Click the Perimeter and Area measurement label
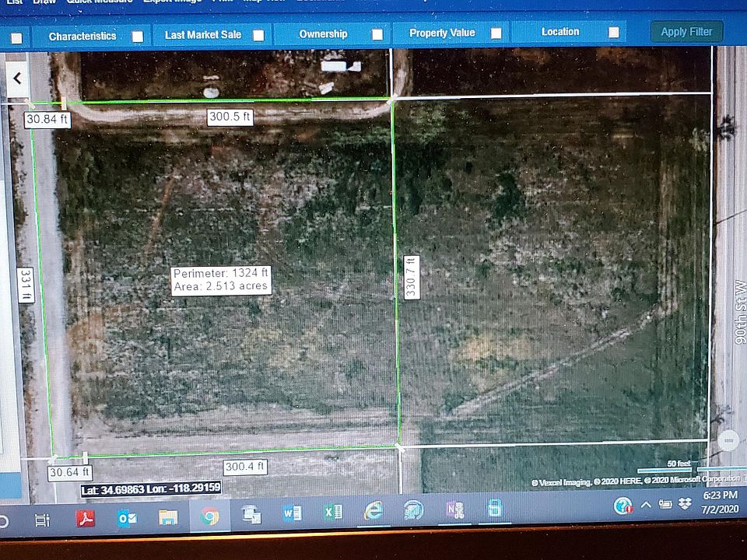Viewport: 747px width, 560px height. [x=221, y=280]
